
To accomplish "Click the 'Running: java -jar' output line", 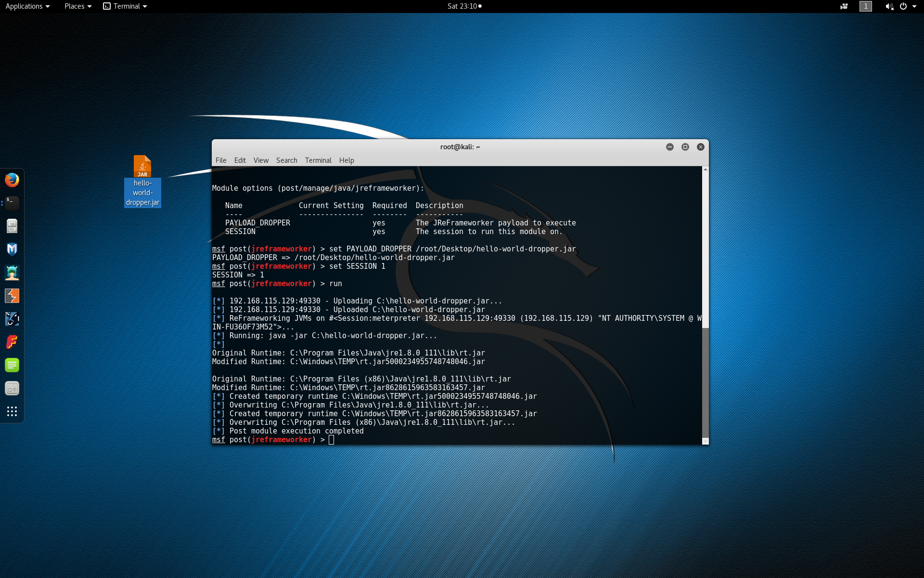I will point(325,336).
